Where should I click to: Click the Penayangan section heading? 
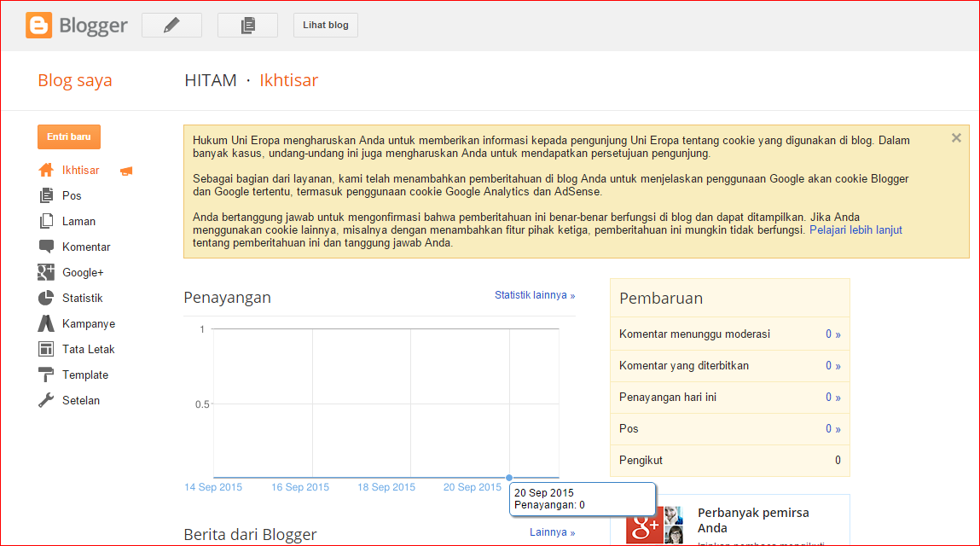[228, 298]
